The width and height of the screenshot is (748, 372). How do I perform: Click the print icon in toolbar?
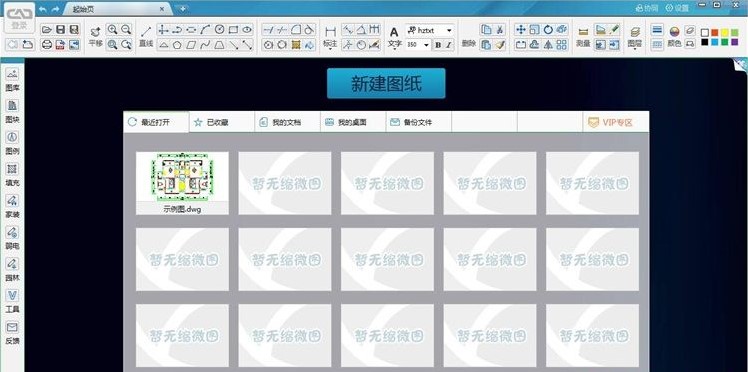point(47,44)
